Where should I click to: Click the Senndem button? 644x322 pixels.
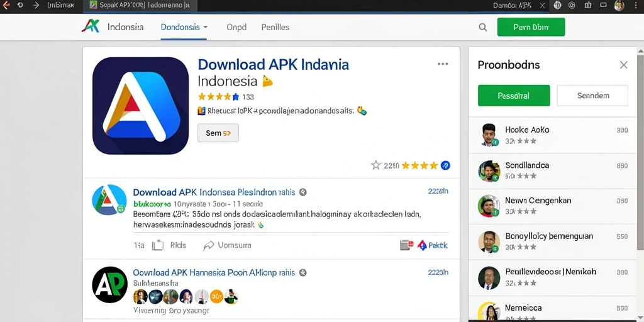coord(592,96)
